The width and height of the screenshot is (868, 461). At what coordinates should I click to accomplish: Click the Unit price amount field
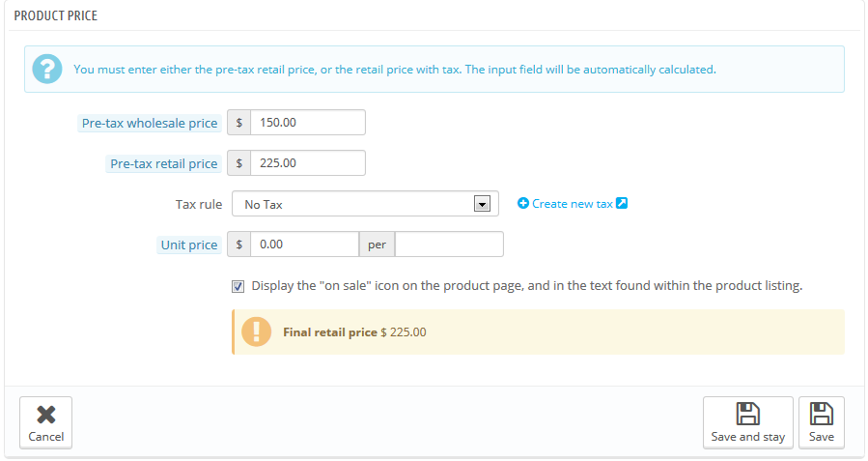[x=304, y=245]
